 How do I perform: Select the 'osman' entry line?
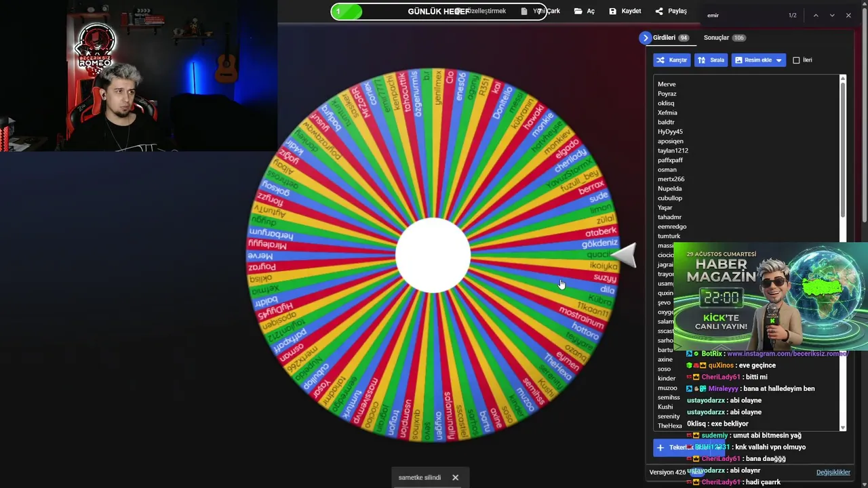pyautogui.click(x=667, y=169)
